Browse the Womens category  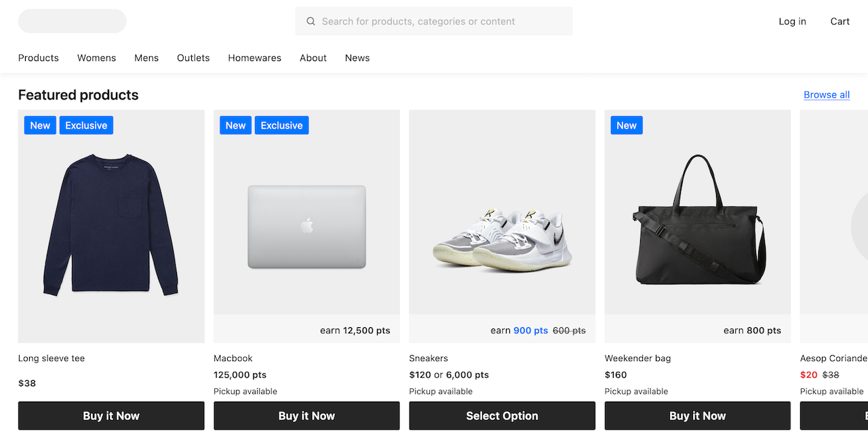pos(96,58)
